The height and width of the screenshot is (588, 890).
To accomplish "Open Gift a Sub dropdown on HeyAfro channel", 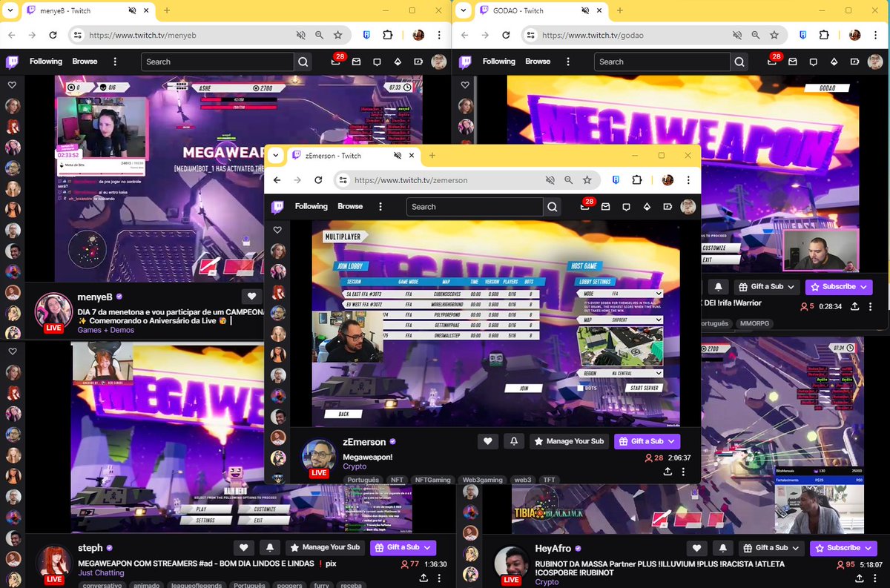I will pos(771,548).
